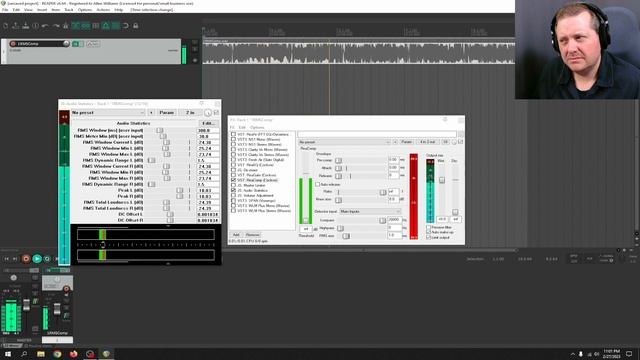This screenshot has width=640, height=360.
Task: Arm record button on RMSComp track
Action: (13, 44)
